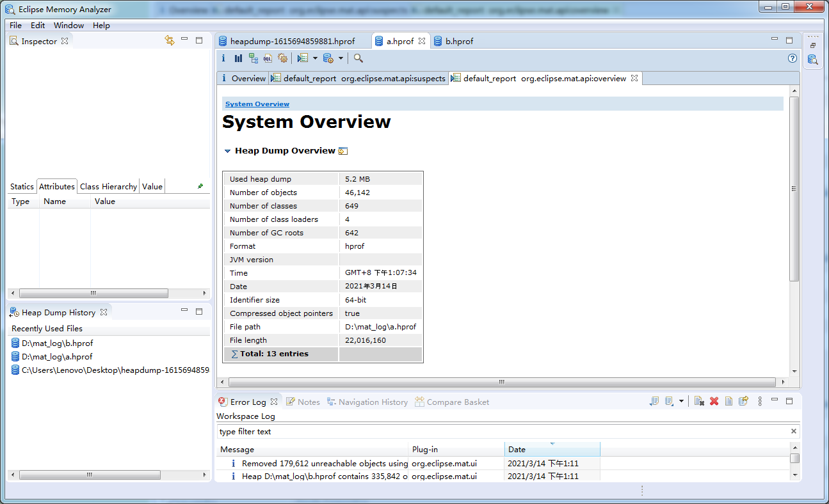Close the default_report overview tab
Viewport: 829px width, 504px height.
coord(634,78)
